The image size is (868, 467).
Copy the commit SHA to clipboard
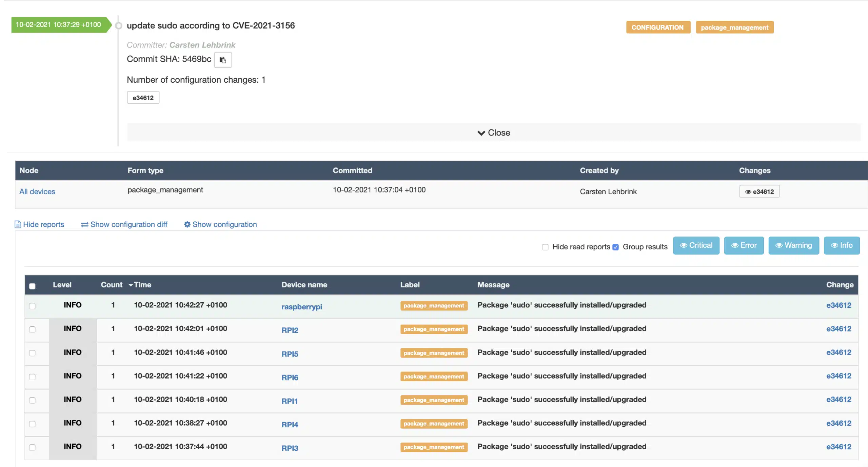(223, 60)
